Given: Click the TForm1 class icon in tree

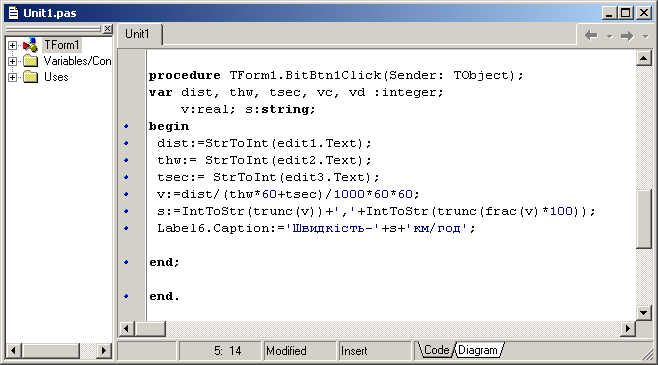Looking at the screenshot, I should (30, 45).
